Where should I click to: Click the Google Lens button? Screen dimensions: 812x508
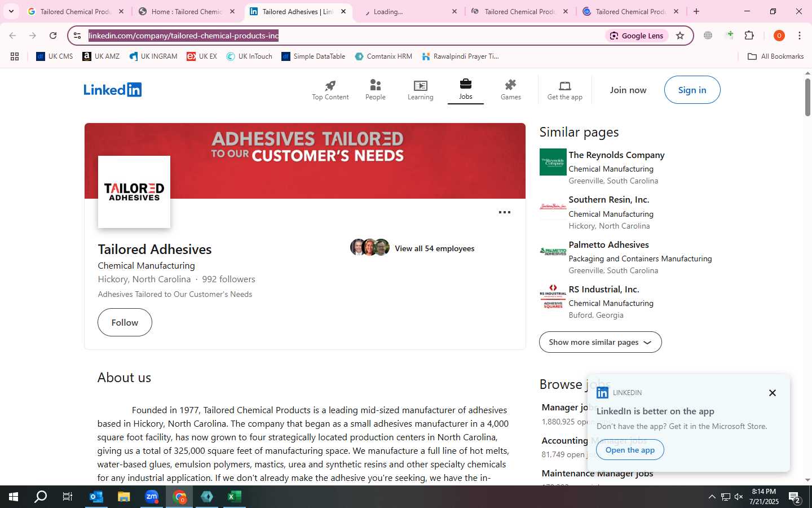(x=637, y=36)
